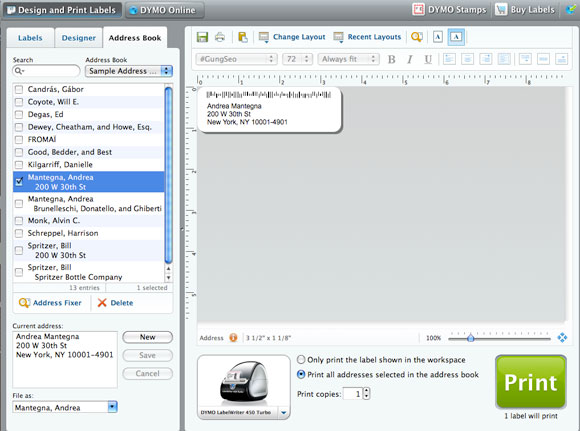Image resolution: width=580 pixels, height=431 pixels.
Task: Open the font name dropdown
Action: [236, 59]
